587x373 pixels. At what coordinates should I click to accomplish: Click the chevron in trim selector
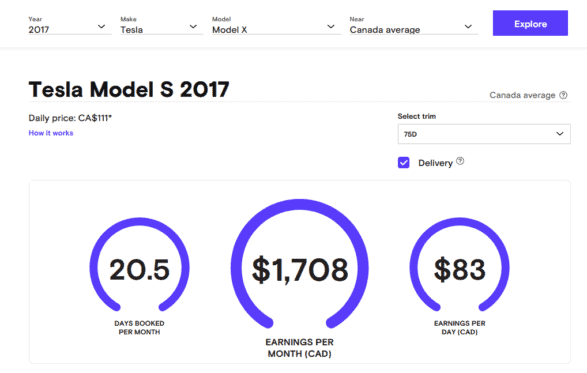[x=560, y=134]
